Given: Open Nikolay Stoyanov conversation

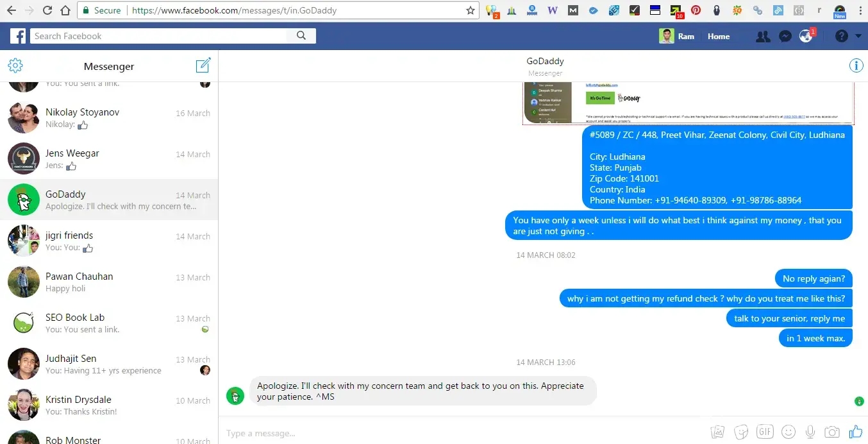Looking at the screenshot, I should tap(109, 117).
